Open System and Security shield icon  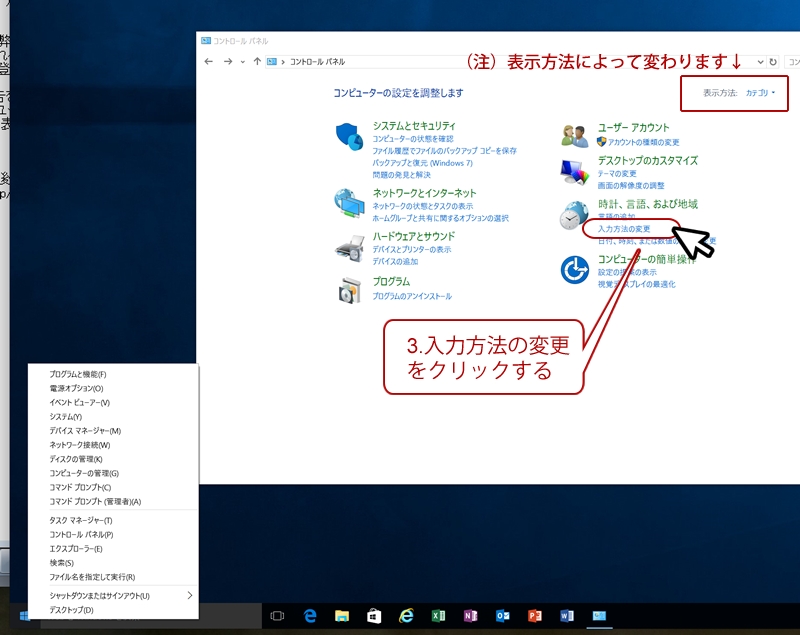349,136
